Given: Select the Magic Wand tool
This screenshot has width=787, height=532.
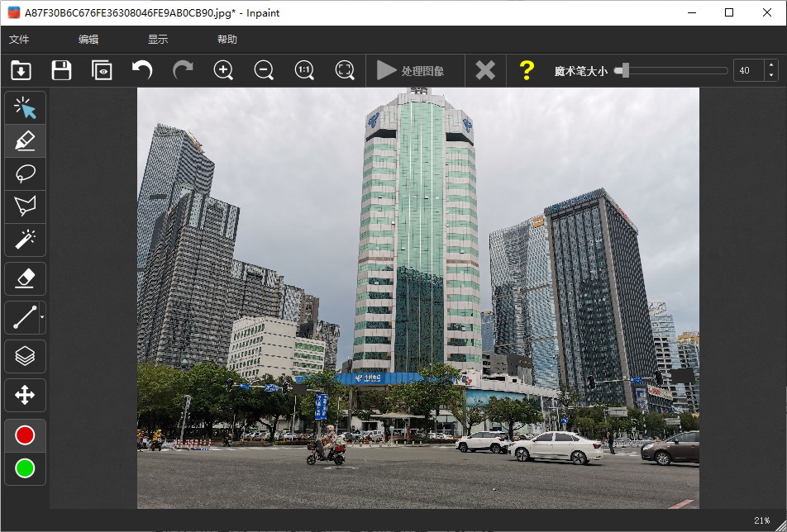Looking at the screenshot, I should (25, 240).
